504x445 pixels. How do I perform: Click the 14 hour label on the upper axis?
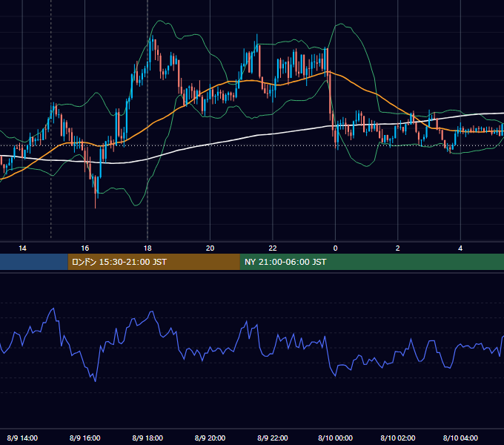pos(22,248)
